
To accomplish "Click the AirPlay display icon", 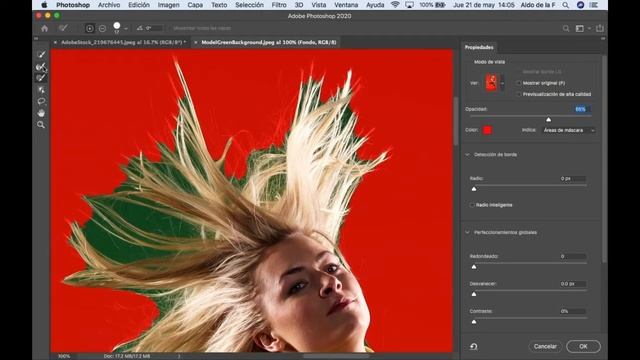I will 409,5.
